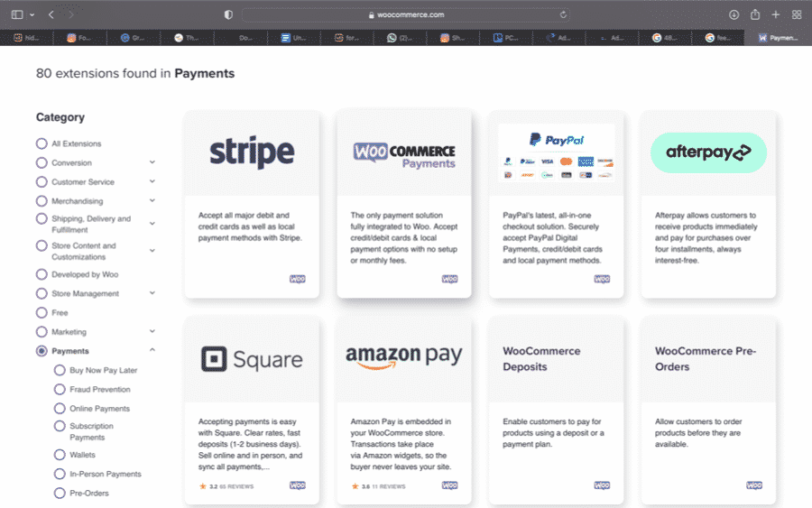Click the Safari share icon
Viewport: 812px width, 508px height.
755,14
